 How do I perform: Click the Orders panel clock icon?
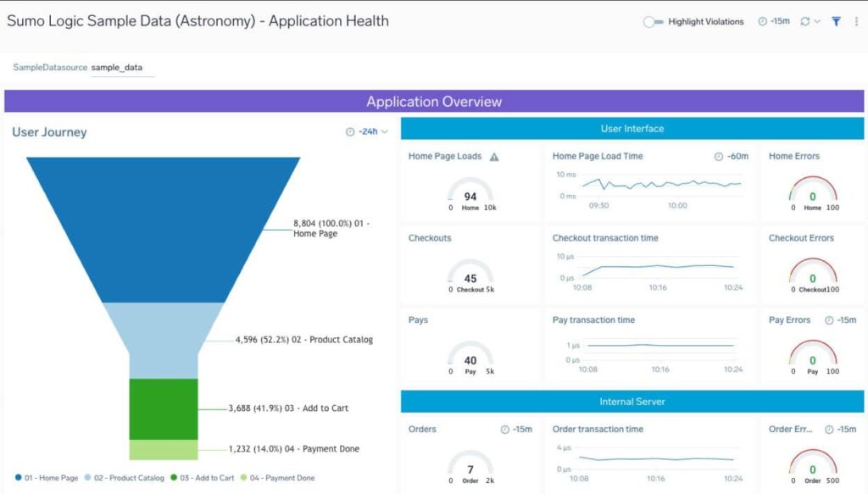pyautogui.click(x=505, y=430)
